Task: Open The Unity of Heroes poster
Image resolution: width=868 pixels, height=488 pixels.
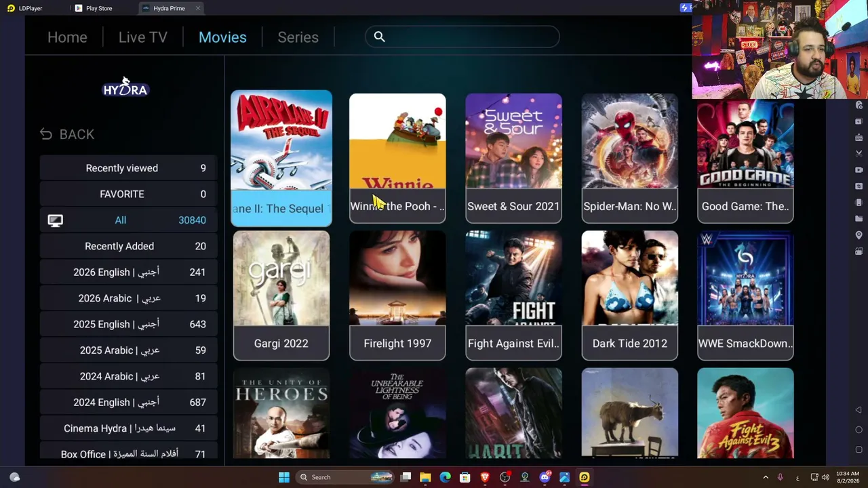Action: (281, 413)
